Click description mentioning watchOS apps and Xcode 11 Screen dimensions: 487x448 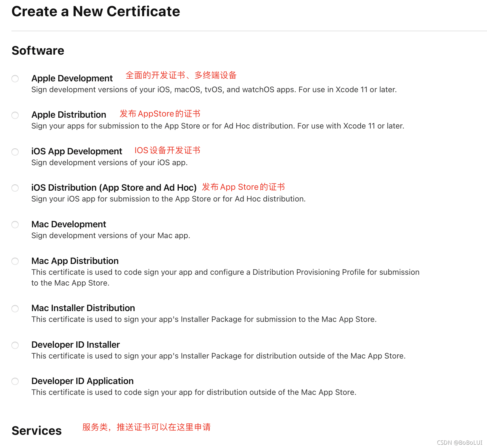(214, 89)
